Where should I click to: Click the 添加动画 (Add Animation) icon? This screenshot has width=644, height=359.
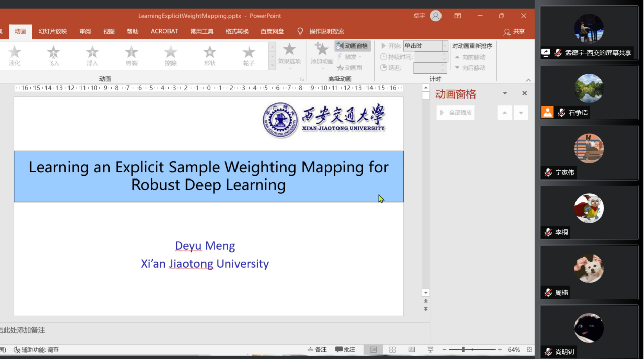point(322,53)
